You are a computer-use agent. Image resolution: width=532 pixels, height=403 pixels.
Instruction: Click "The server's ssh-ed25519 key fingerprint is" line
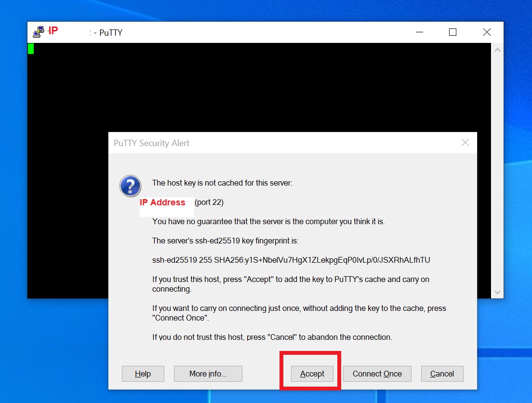tap(226, 241)
